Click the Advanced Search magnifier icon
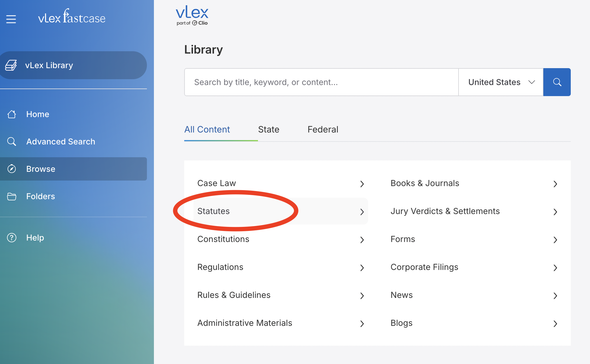 pos(12,142)
